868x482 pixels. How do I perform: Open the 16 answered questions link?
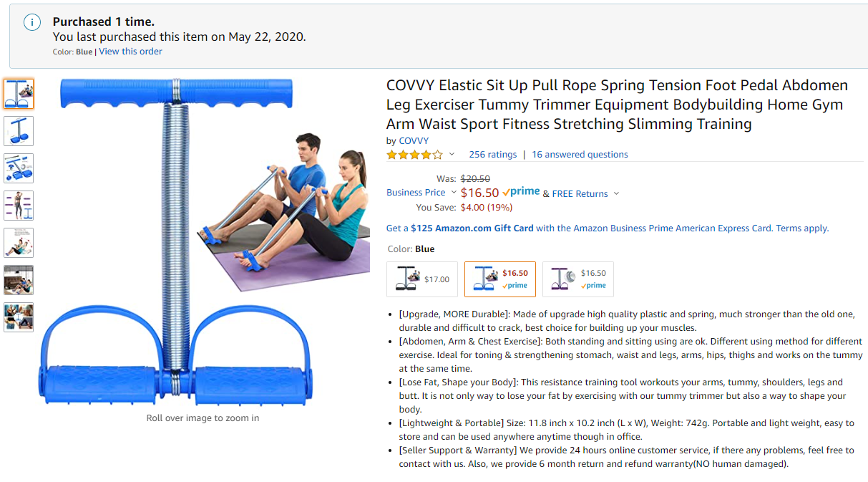pos(580,155)
